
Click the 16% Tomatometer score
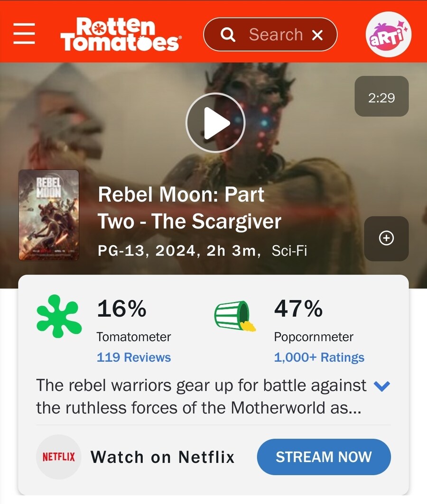pos(121,309)
